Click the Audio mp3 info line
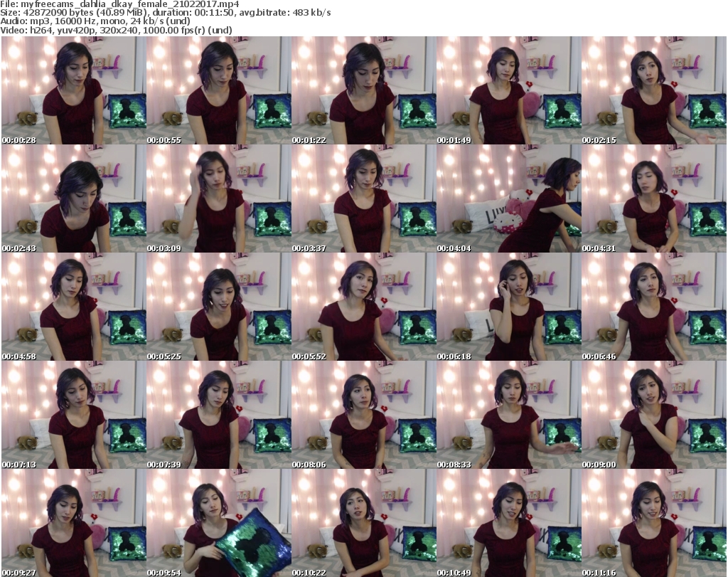The image size is (728, 577). point(95,21)
